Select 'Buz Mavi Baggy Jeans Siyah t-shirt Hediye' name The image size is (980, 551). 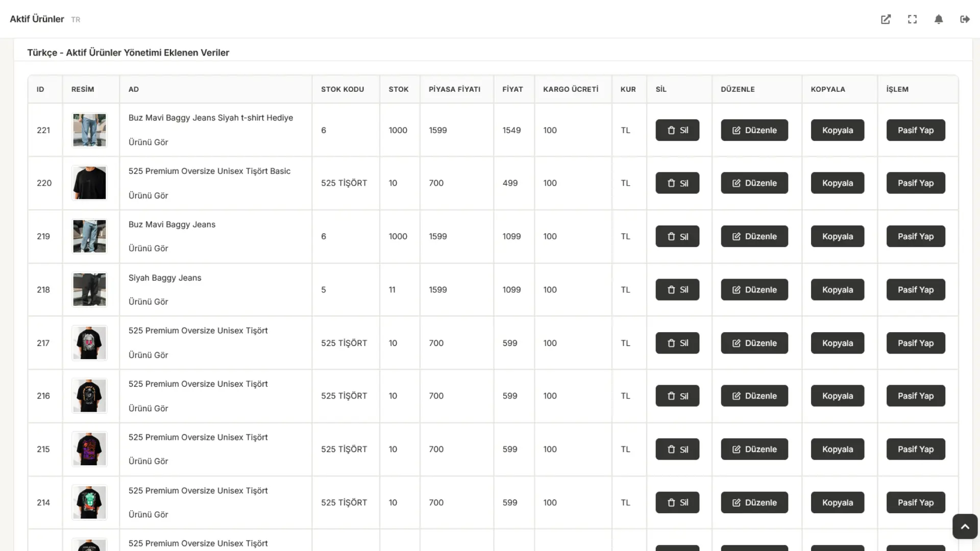pos(211,118)
